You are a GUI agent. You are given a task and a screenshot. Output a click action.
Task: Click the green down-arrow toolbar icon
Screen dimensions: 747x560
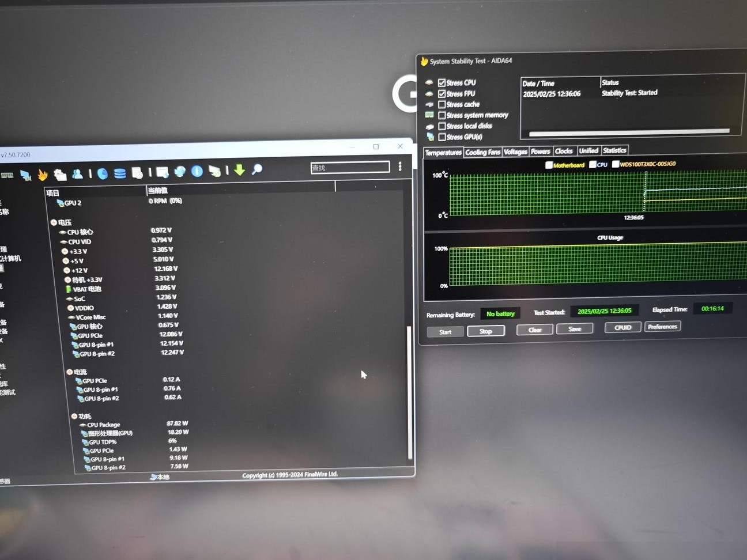point(239,170)
